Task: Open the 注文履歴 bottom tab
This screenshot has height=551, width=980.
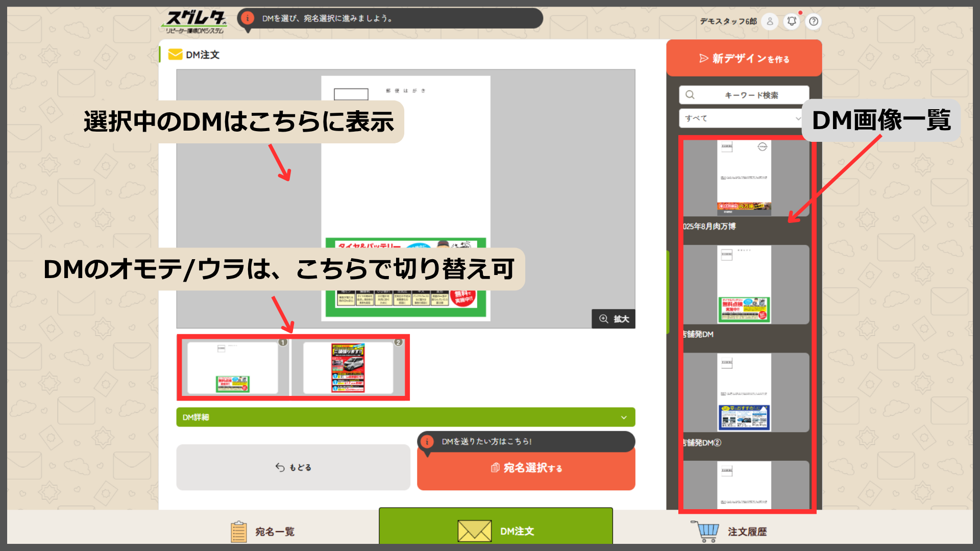Action: [747, 532]
